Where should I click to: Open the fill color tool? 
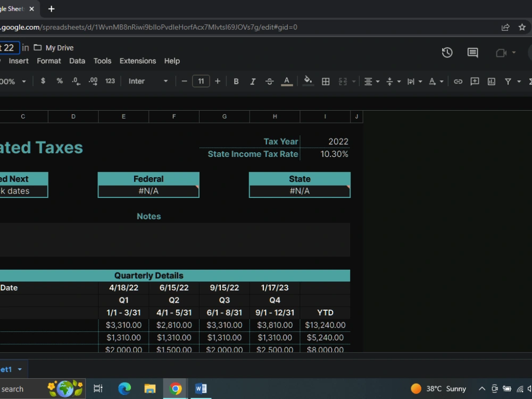[x=308, y=81]
